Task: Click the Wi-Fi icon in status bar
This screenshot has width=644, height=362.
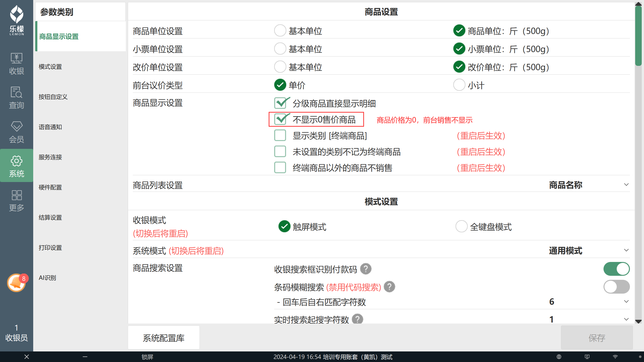Action: pyautogui.click(x=615, y=357)
